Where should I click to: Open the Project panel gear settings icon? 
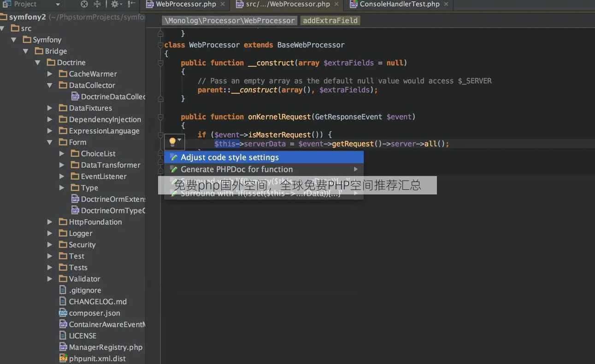pyautogui.click(x=114, y=4)
